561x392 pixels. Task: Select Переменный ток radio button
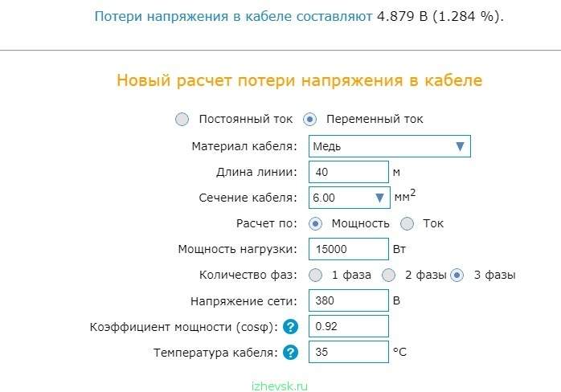pos(310,119)
